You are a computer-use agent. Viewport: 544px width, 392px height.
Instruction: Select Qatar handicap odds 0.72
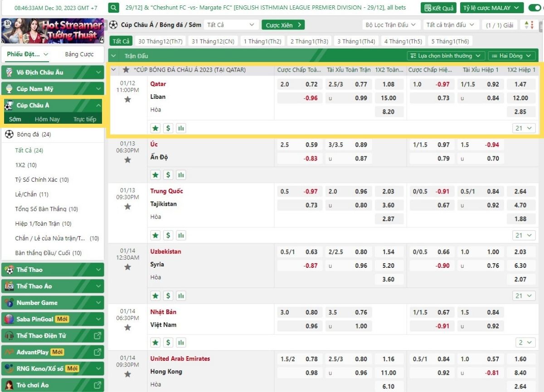(x=311, y=84)
